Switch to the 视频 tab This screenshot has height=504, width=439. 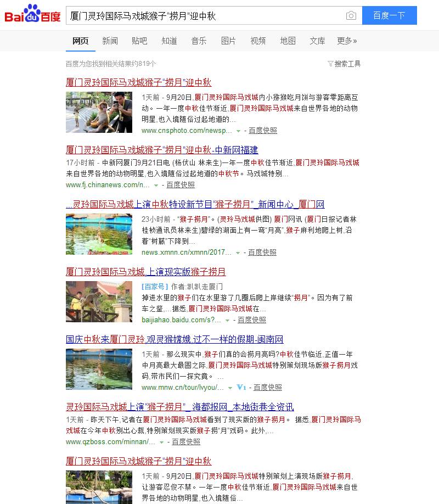258,41
